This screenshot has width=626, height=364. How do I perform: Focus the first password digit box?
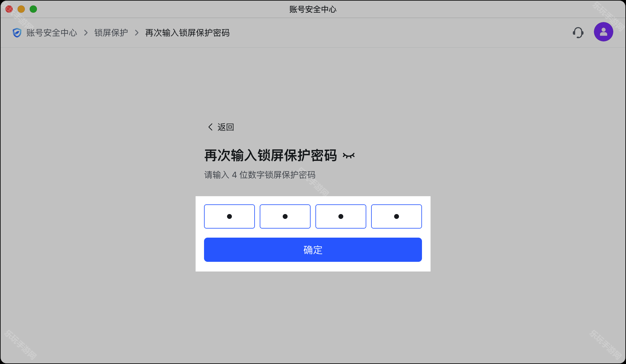pos(229,216)
